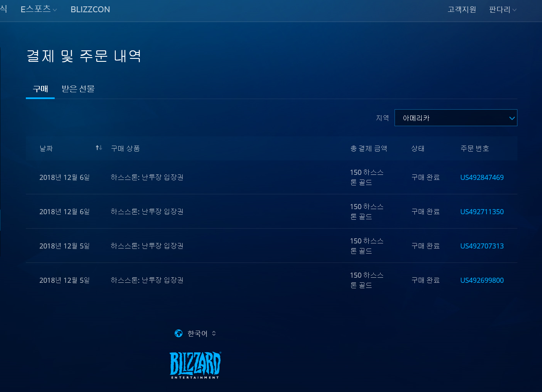Open order US492847469
Viewport: 542px width, 392px height.
pyautogui.click(x=482, y=177)
